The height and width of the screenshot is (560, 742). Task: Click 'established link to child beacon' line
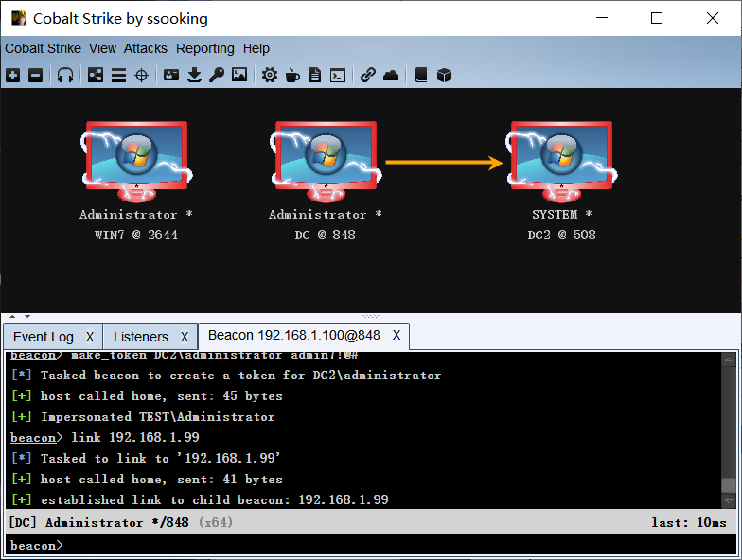(199, 499)
